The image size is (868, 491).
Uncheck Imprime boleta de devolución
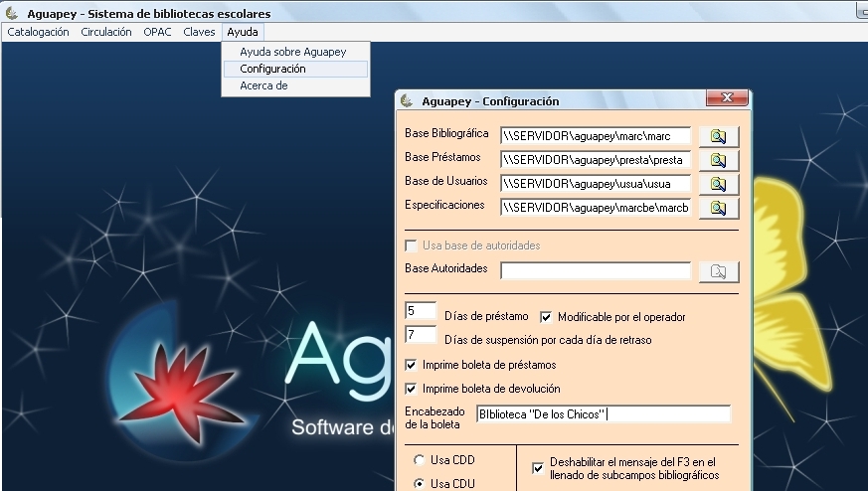[412, 389]
